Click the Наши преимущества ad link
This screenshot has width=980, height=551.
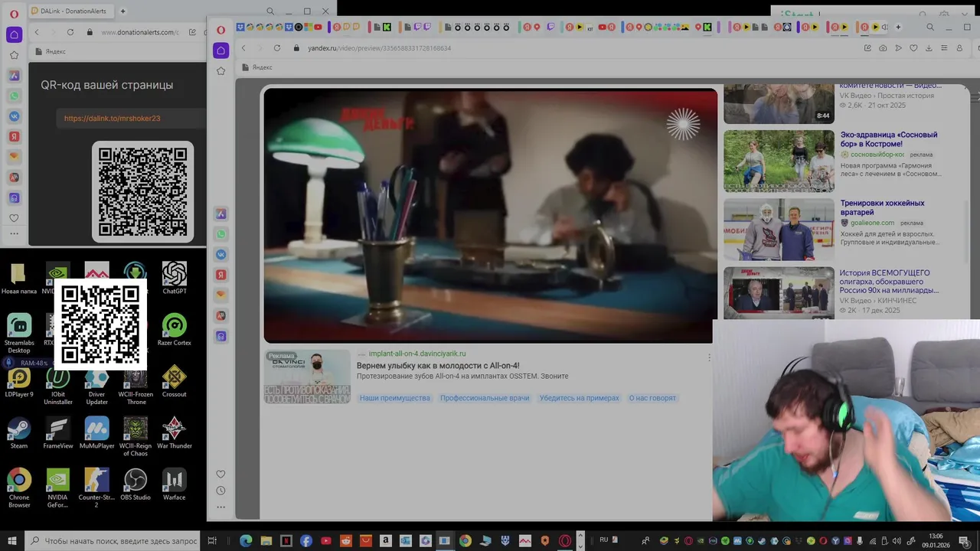395,398
